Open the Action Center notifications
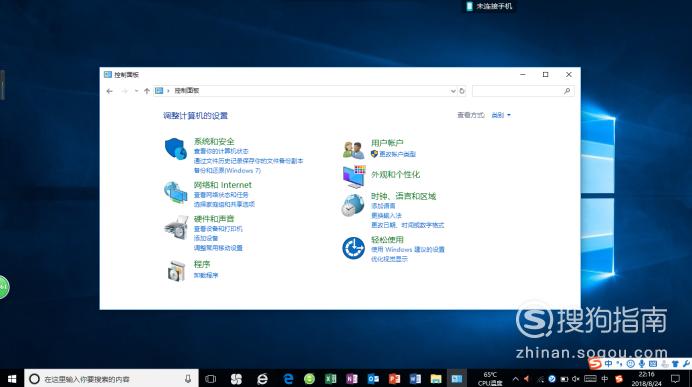The width and height of the screenshot is (692, 387). 675,379
